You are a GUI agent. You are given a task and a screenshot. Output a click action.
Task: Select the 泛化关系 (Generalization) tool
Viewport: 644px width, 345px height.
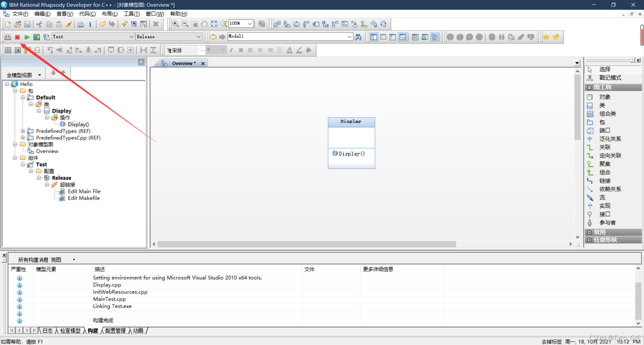click(610, 139)
